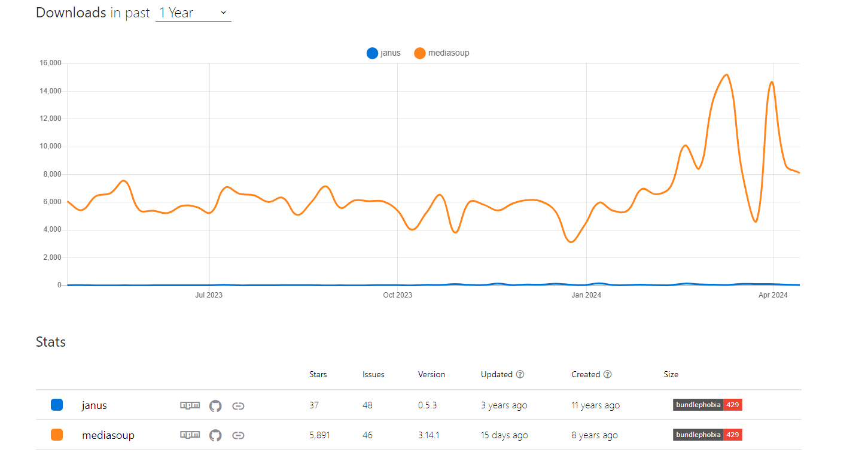Click the Updated column header
Image resolution: width=868 pixels, height=464 pixels.
(x=497, y=374)
